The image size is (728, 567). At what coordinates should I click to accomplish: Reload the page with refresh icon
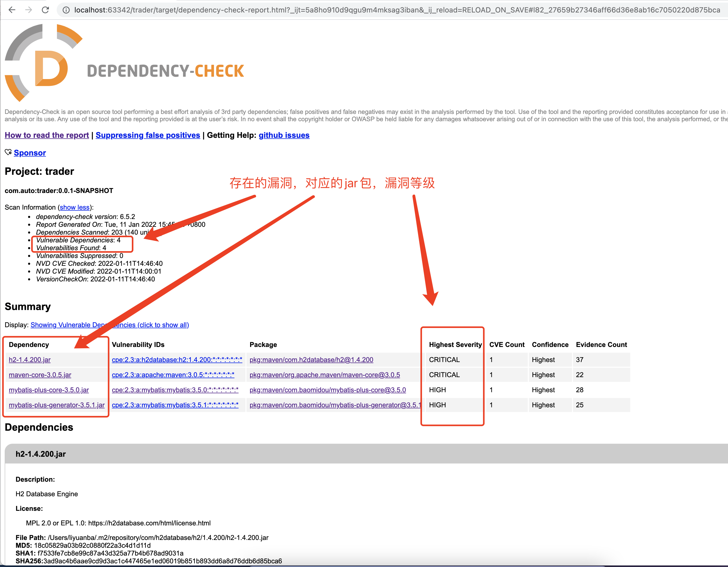tap(45, 10)
